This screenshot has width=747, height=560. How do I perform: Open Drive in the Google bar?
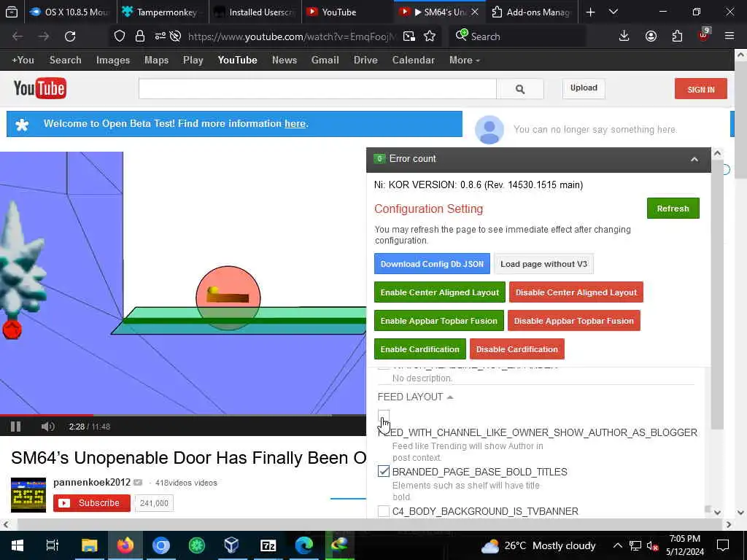365,61
